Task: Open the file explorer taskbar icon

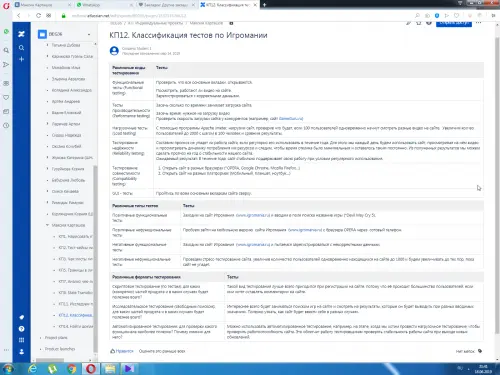Action: click(110, 369)
